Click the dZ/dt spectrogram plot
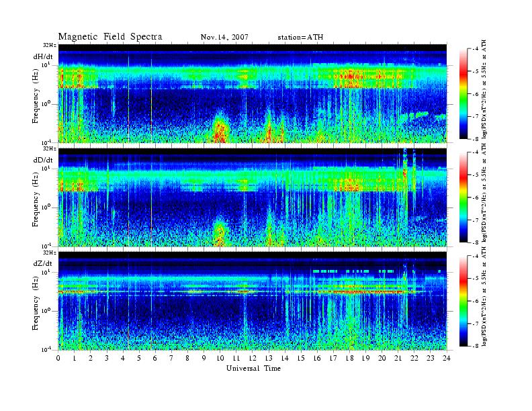 pos(253,301)
